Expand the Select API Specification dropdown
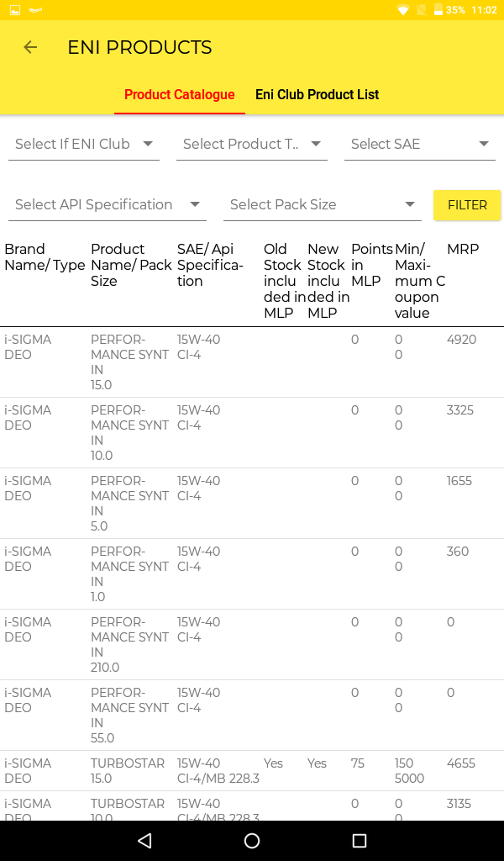 pos(107,204)
